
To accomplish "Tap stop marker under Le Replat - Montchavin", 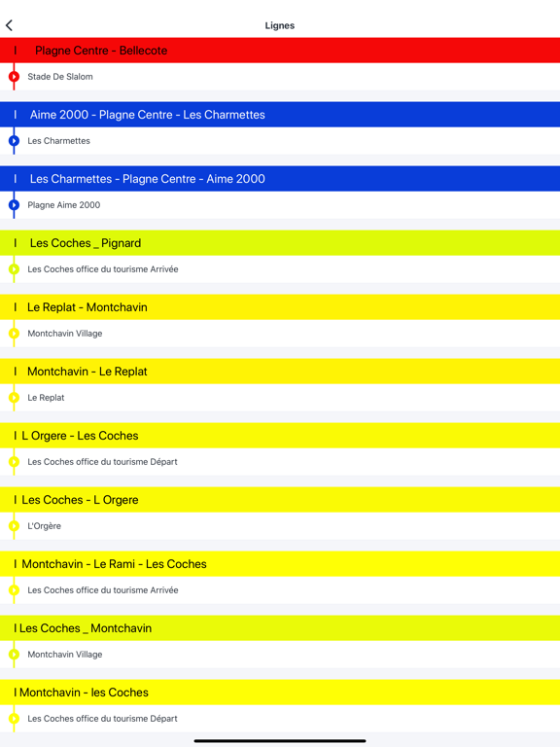I will [x=14, y=334].
